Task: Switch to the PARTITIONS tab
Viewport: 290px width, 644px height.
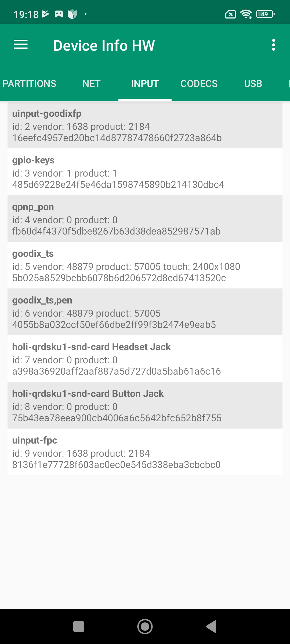Action: pos(30,84)
